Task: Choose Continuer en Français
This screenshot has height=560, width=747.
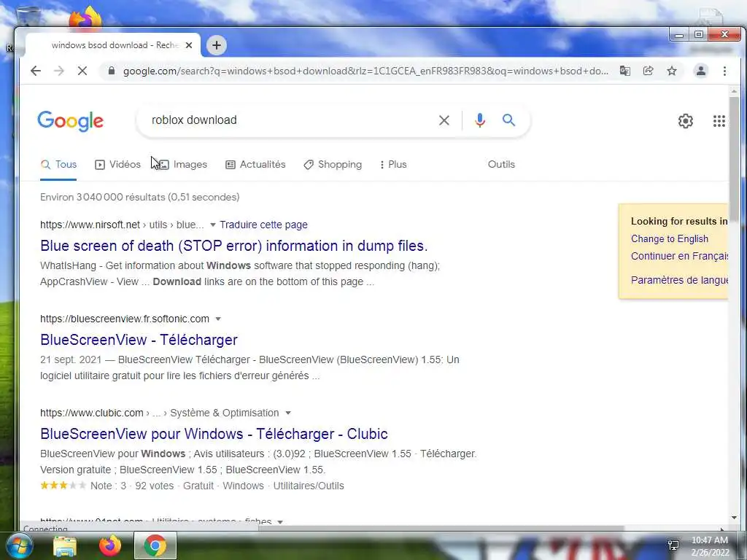Action: tap(679, 256)
